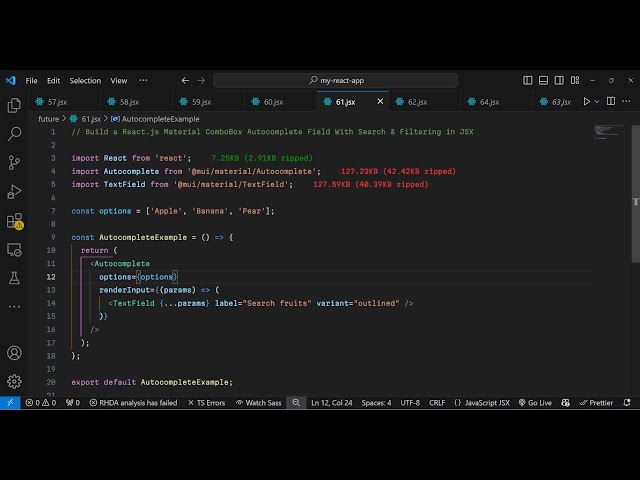Viewport: 640px width, 480px height.
Task: Click the Go Back navigation arrow
Action: pos(185,80)
